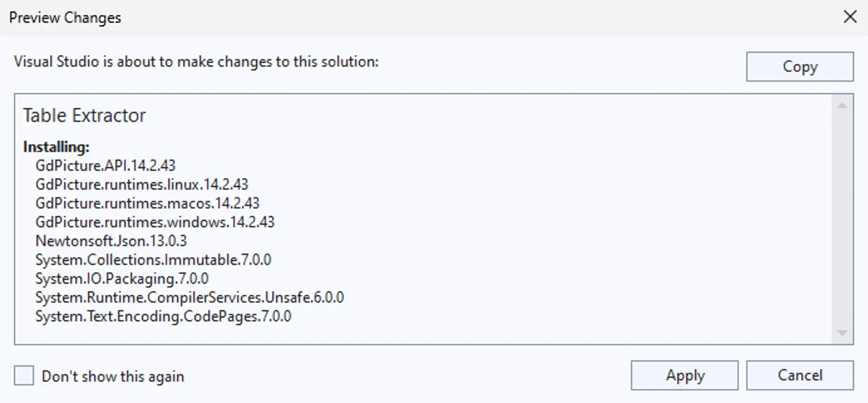This screenshot has width=868, height=403.
Task: Enable the Don't show this again checkbox
Action: point(24,376)
